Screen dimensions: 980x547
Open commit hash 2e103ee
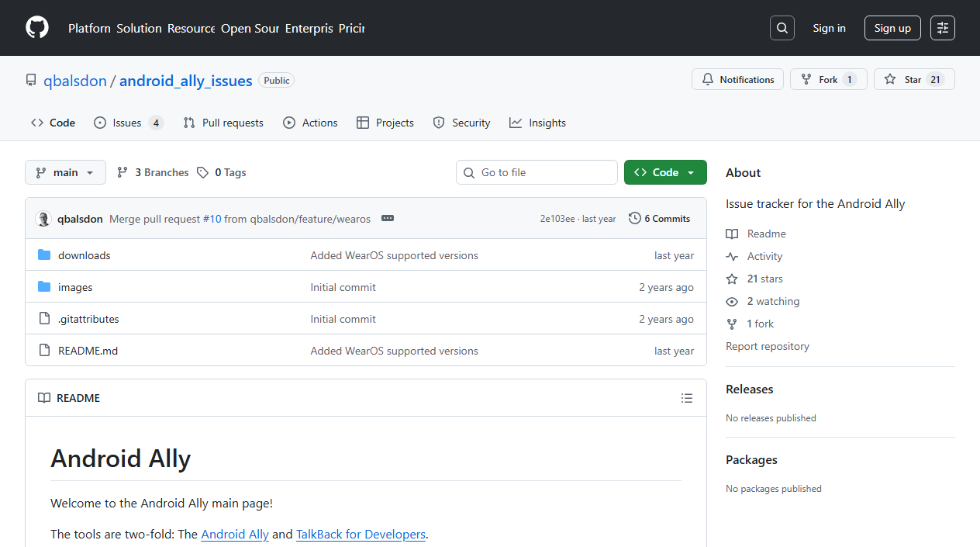[557, 219]
